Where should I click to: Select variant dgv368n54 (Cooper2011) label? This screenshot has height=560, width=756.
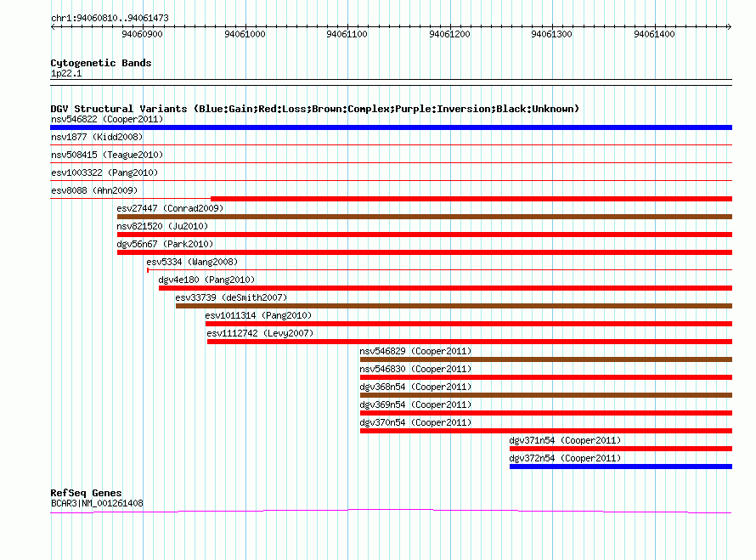click(x=415, y=387)
